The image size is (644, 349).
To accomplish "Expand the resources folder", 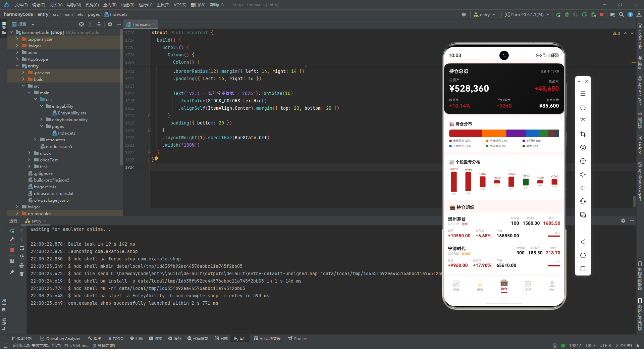I will pyautogui.click(x=35, y=140).
